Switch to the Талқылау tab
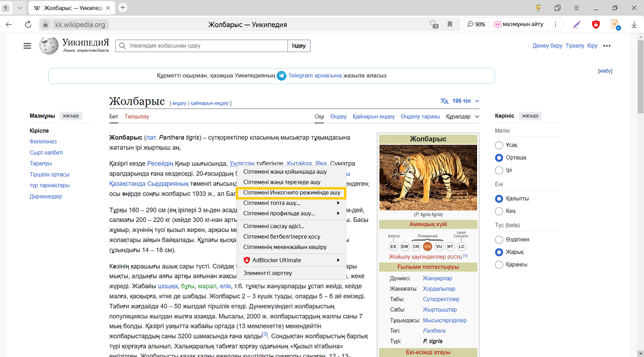This screenshot has width=644, height=357. [136, 116]
